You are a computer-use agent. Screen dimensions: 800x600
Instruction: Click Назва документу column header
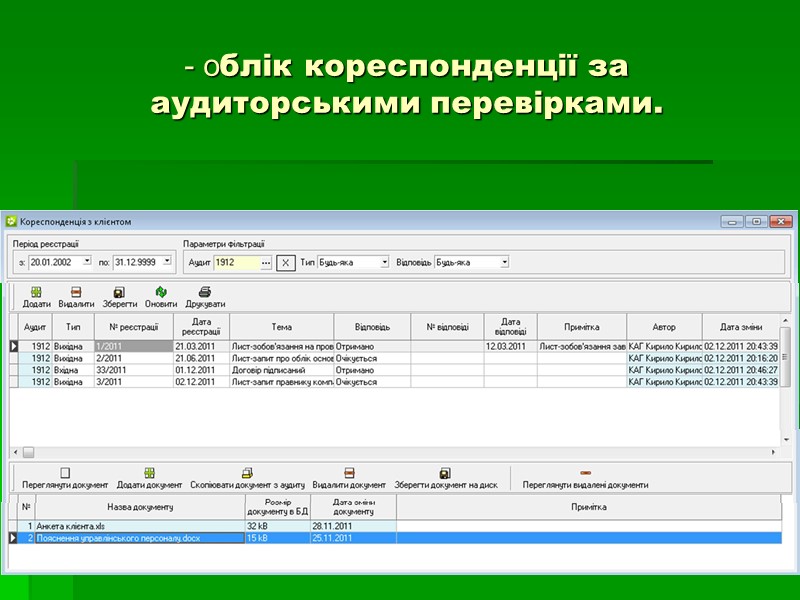pyautogui.click(x=140, y=507)
